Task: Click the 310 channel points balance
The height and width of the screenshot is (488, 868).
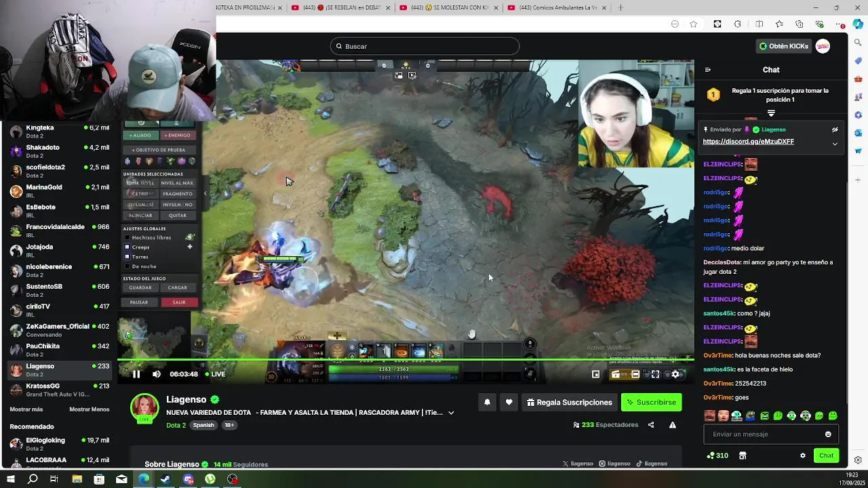Action: [717, 455]
